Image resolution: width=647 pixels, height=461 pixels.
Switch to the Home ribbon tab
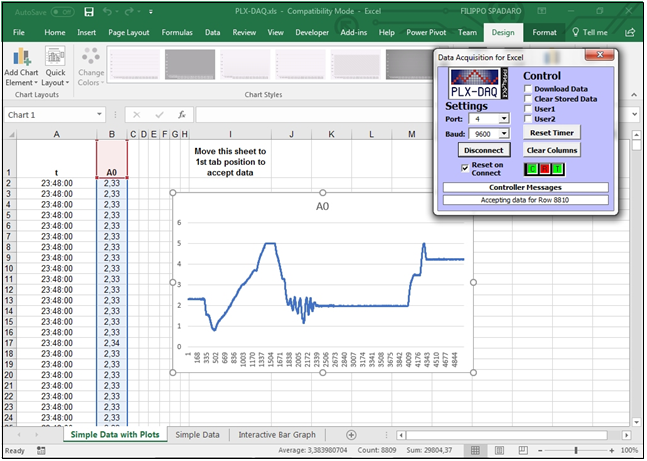point(54,32)
